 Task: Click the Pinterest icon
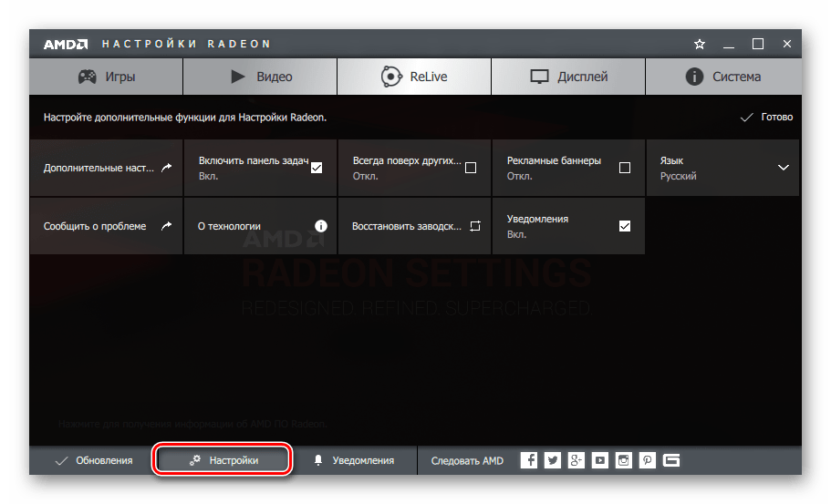[x=647, y=460]
